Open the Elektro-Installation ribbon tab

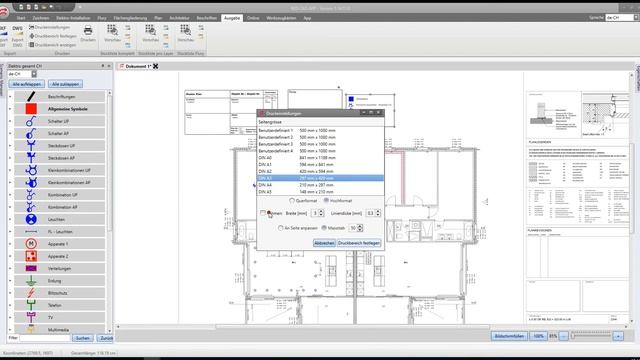[x=73, y=18]
